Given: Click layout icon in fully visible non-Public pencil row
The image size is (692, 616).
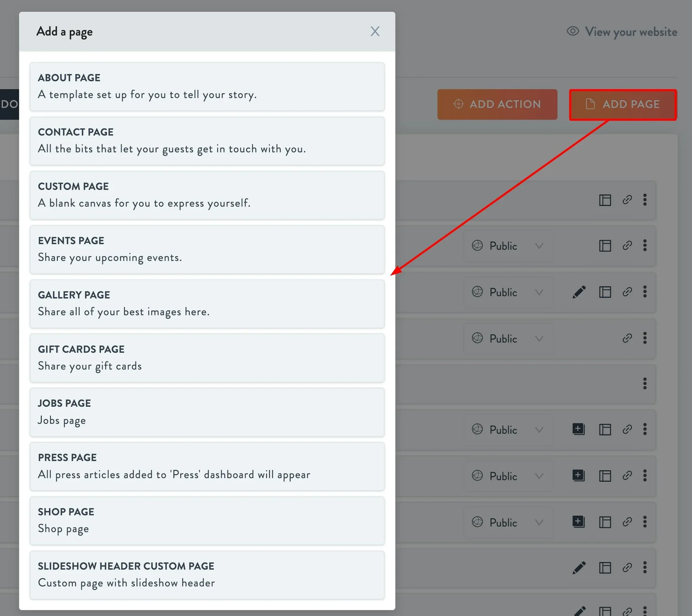Looking at the screenshot, I should click(x=605, y=568).
